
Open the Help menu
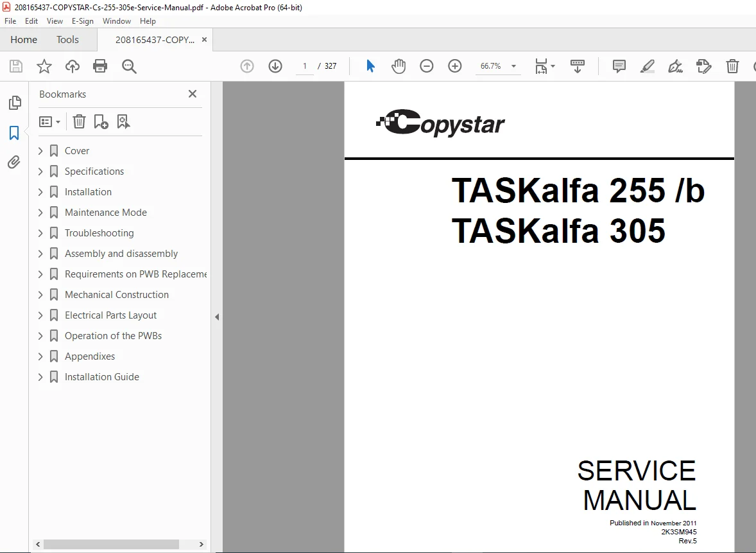pos(148,21)
